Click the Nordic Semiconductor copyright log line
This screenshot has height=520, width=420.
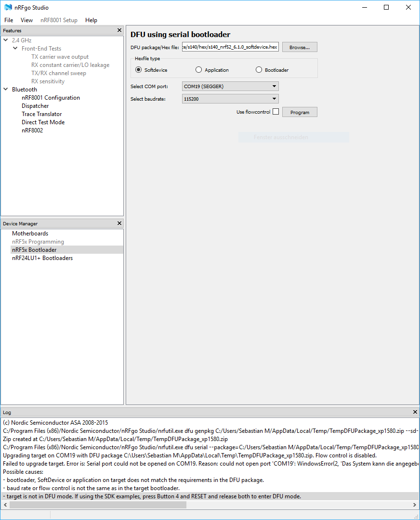point(55,423)
